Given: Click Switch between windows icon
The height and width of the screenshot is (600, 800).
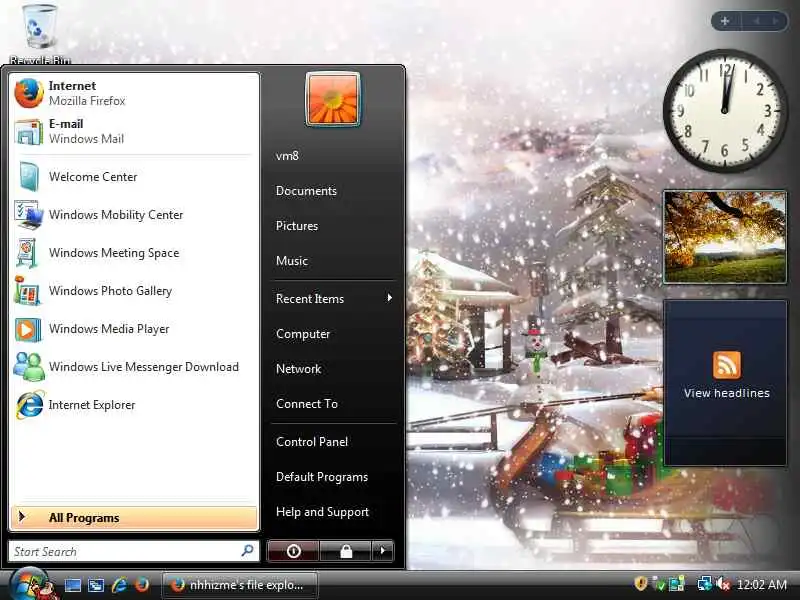Looking at the screenshot, I should tap(96, 585).
